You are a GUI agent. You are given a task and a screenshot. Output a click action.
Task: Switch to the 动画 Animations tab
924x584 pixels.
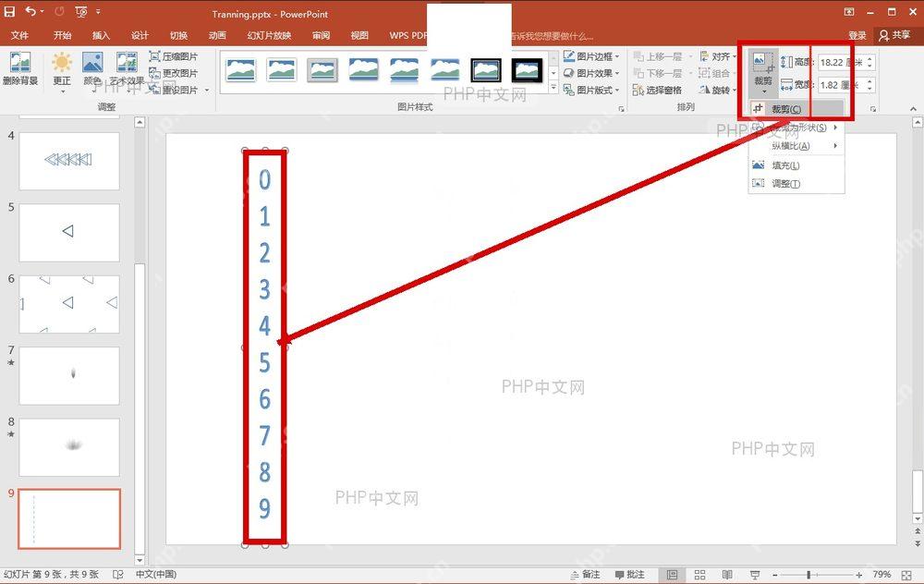click(x=217, y=35)
